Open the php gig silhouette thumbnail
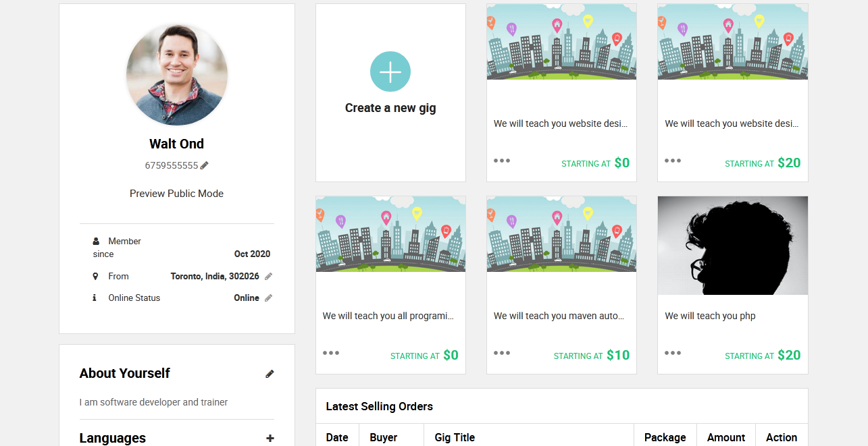The image size is (868, 446). click(732, 246)
